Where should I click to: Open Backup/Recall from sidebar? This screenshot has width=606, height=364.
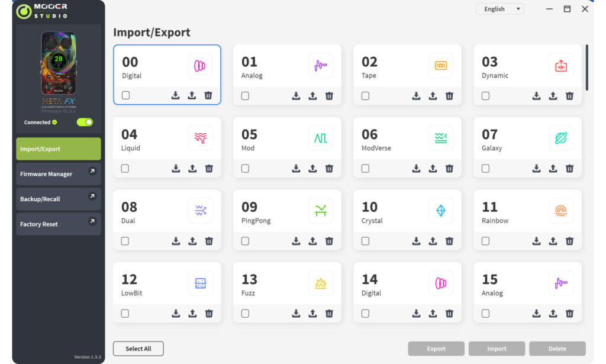pos(59,199)
